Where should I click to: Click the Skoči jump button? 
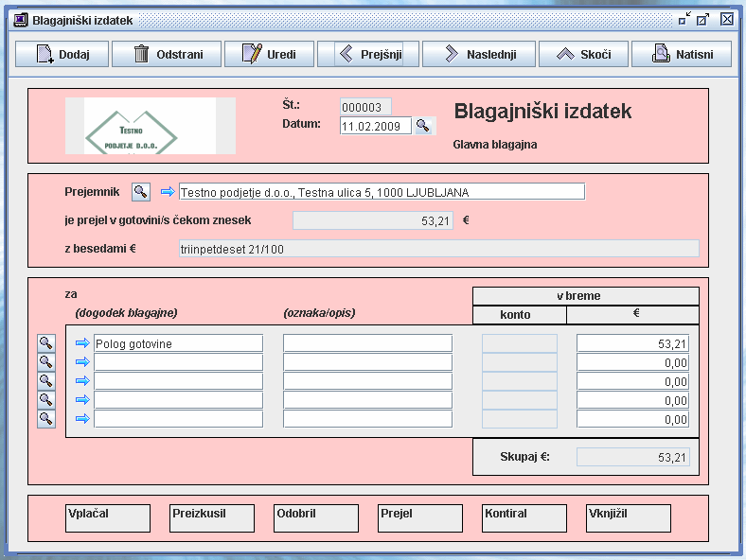click(x=582, y=54)
